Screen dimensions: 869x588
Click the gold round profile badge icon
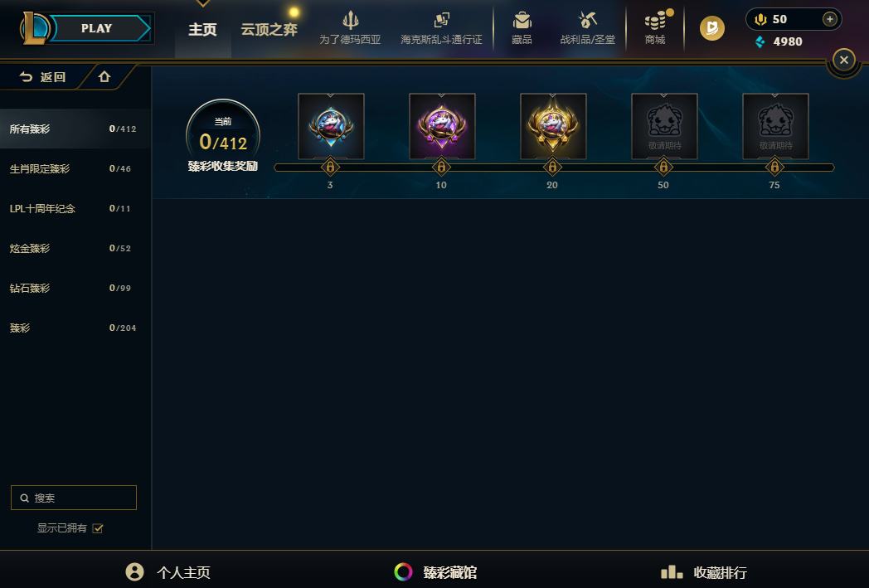click(712, 28)
